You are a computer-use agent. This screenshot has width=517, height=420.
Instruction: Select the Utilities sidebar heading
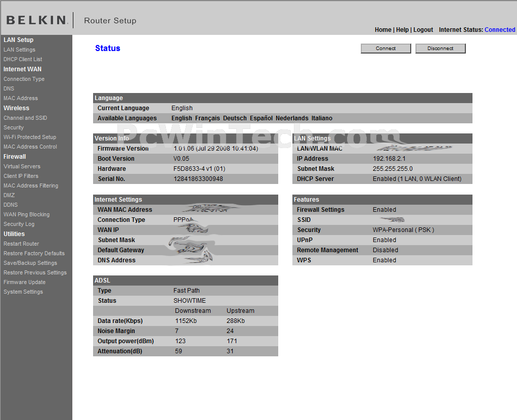[14, 234]
